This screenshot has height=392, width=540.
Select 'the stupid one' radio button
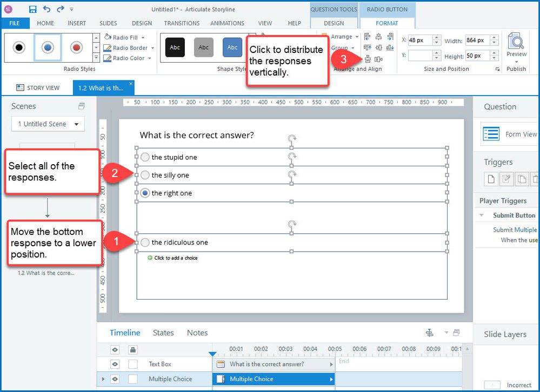(x=145, y=157)
